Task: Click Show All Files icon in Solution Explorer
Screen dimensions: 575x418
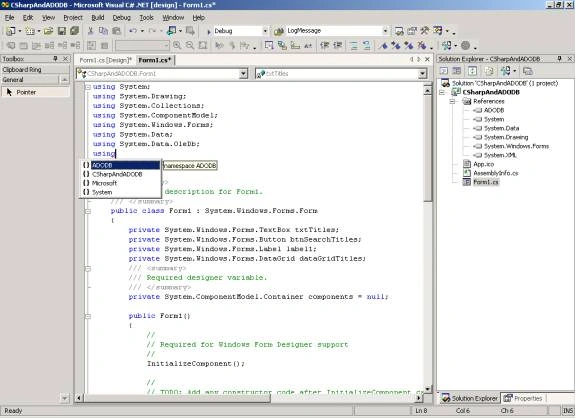Action: pos(489,71)
